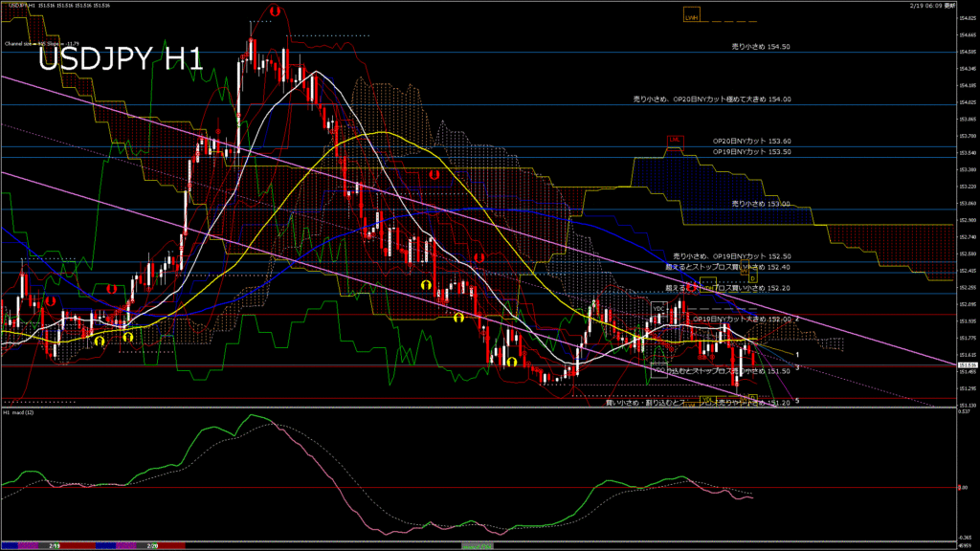The image size is (980, 551).
Task: Select the 154.00 'OP20日NYカット極めて大きめ' label
Action: coord(712,99)
